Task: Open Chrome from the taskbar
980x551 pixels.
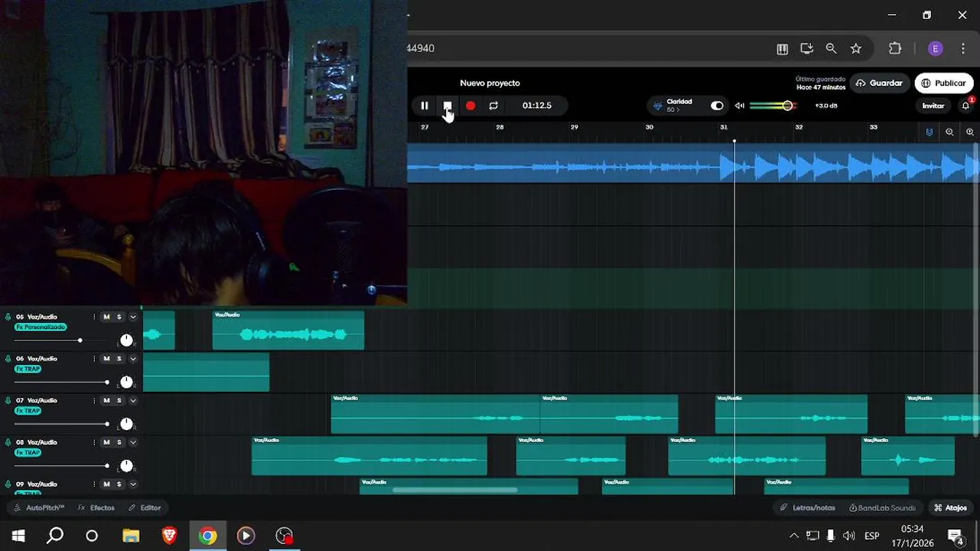Action: 207,536
